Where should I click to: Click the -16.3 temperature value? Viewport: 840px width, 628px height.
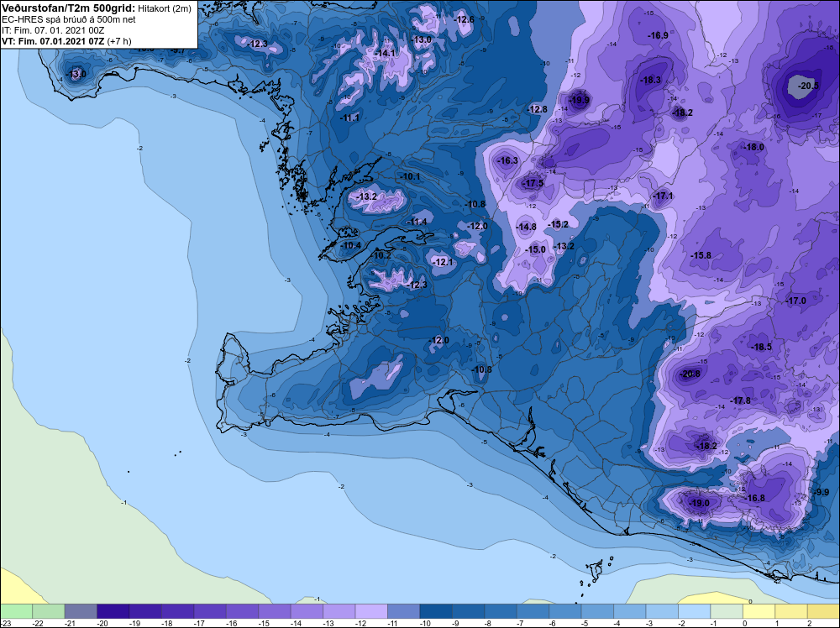pyautogui.click(x=507, y=161)
